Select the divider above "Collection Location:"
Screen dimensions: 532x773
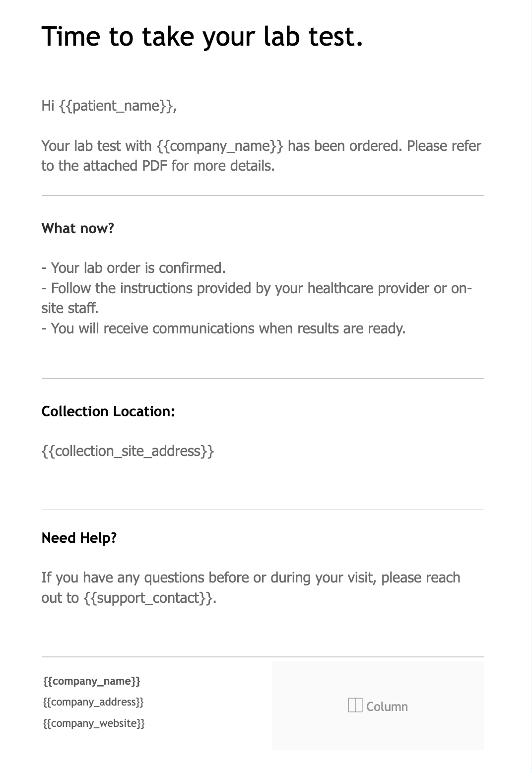(x=263, y=379)
